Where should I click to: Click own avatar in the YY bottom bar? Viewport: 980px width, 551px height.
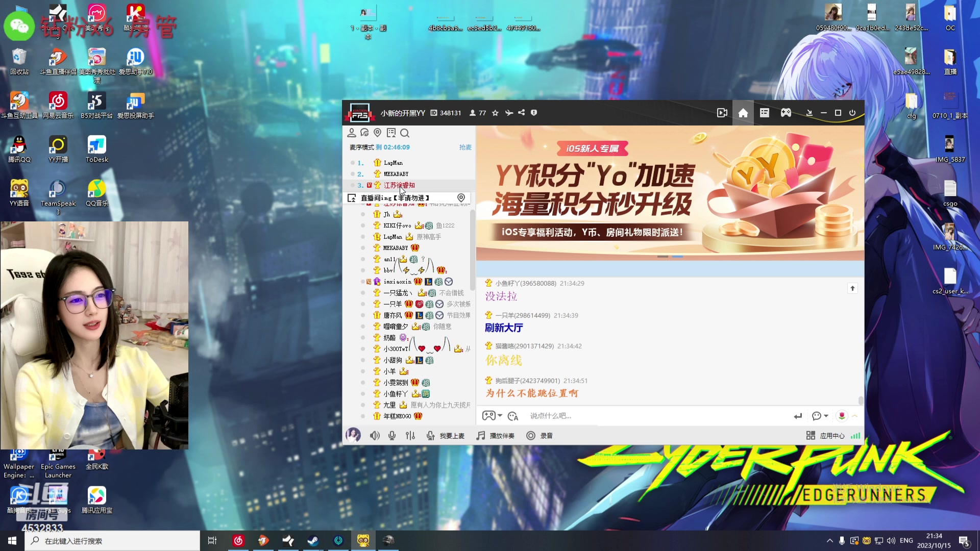pyautogui.click(x=353, y=435)
